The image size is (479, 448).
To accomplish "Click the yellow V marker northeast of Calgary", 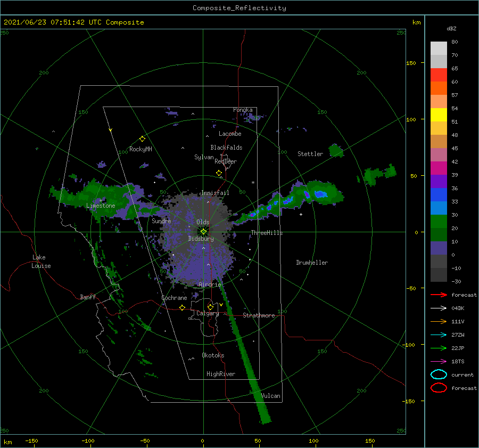I will 221,305.
